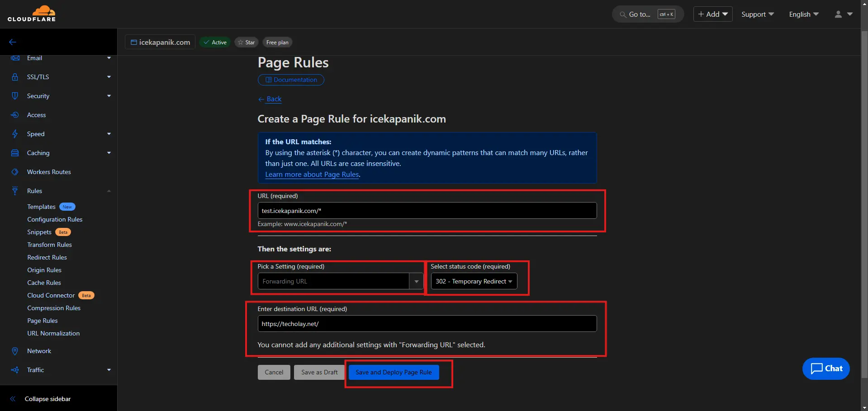Open the Documentation link
Viewport: 868px width, 411px height.
point(291,80)
